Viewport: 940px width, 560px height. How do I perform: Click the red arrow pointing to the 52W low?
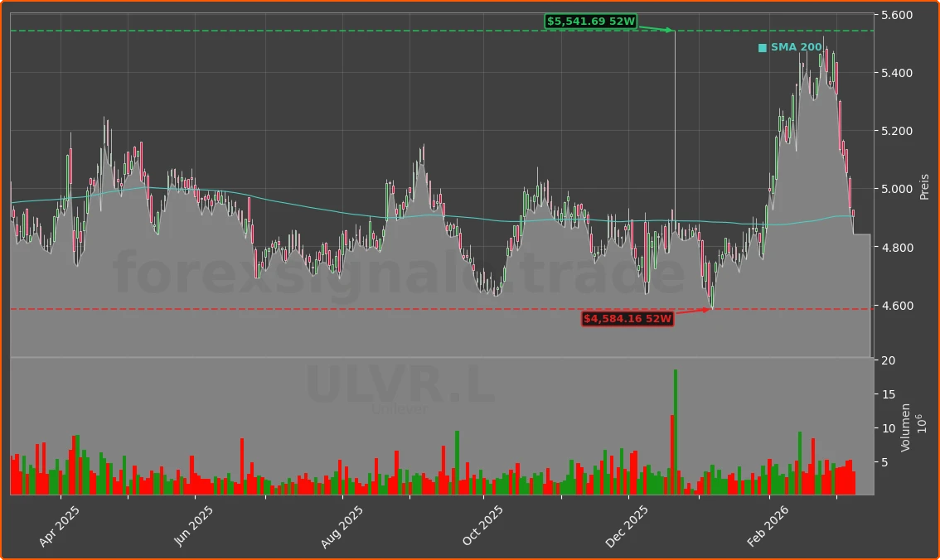(x=699, y=311)
